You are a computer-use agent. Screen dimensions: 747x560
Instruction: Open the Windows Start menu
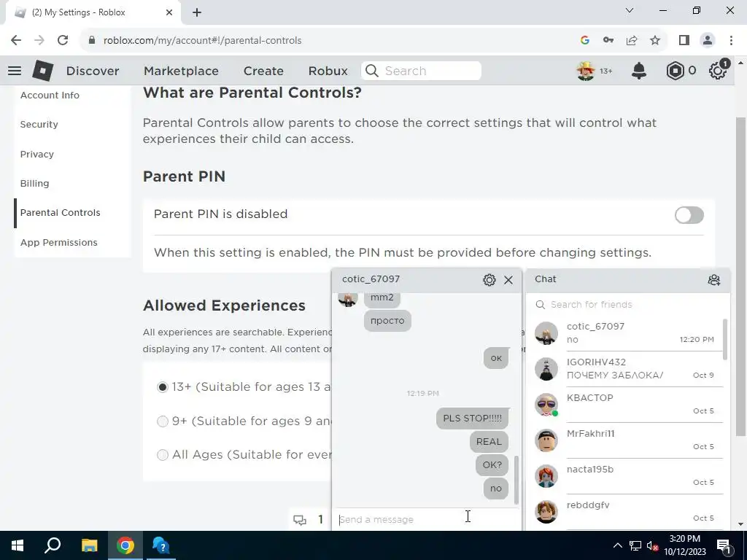point(18,545)
